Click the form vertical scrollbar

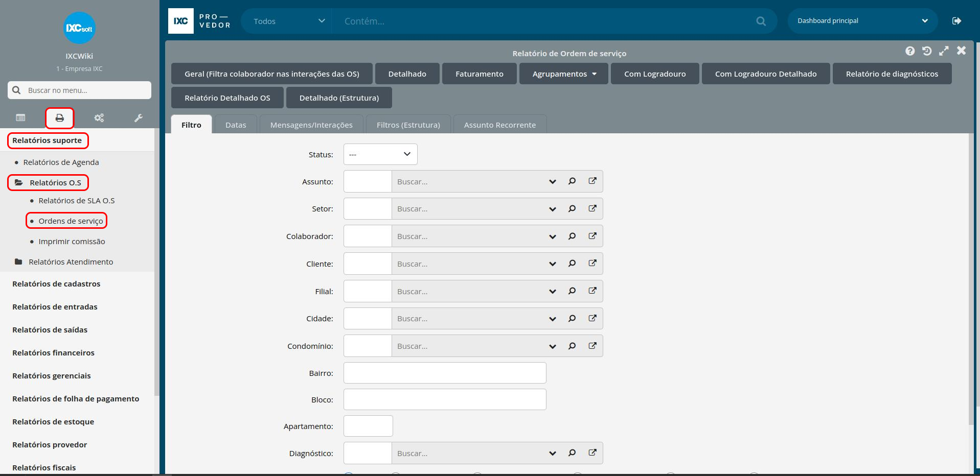click(x=971, y=279)
